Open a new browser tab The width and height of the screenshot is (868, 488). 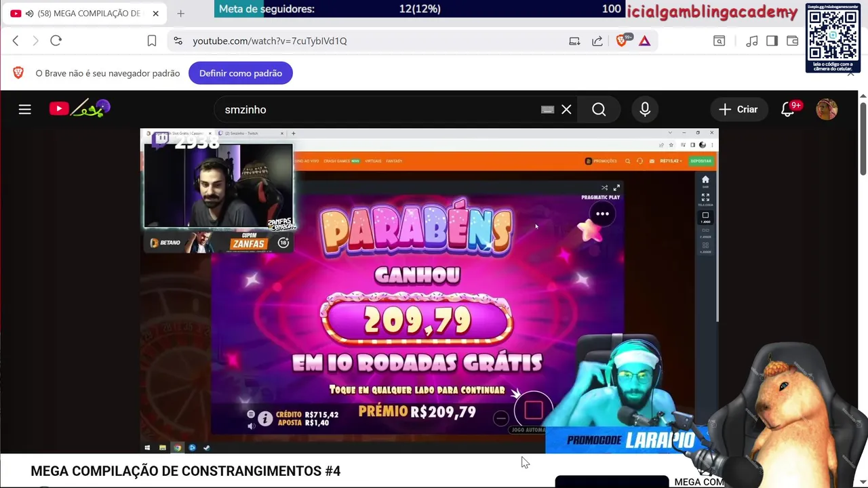(x=180, y=14)
